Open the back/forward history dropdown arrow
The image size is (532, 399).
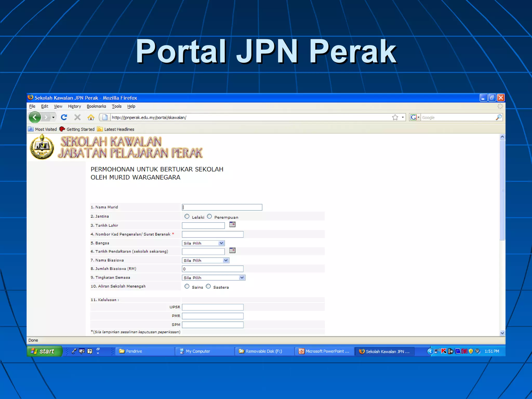[53, 117]
